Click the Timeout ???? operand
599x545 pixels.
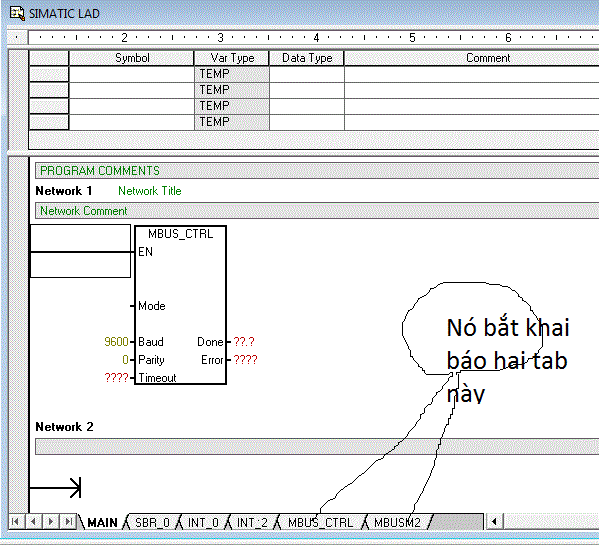117,378
